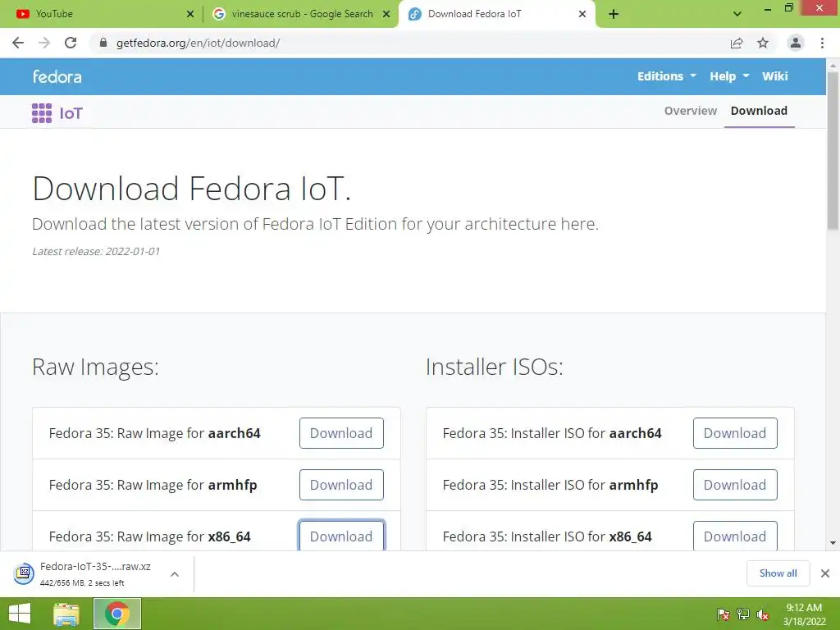Click the scrollbar down arrow
The image size is (840, 630).
coord(833,543)
